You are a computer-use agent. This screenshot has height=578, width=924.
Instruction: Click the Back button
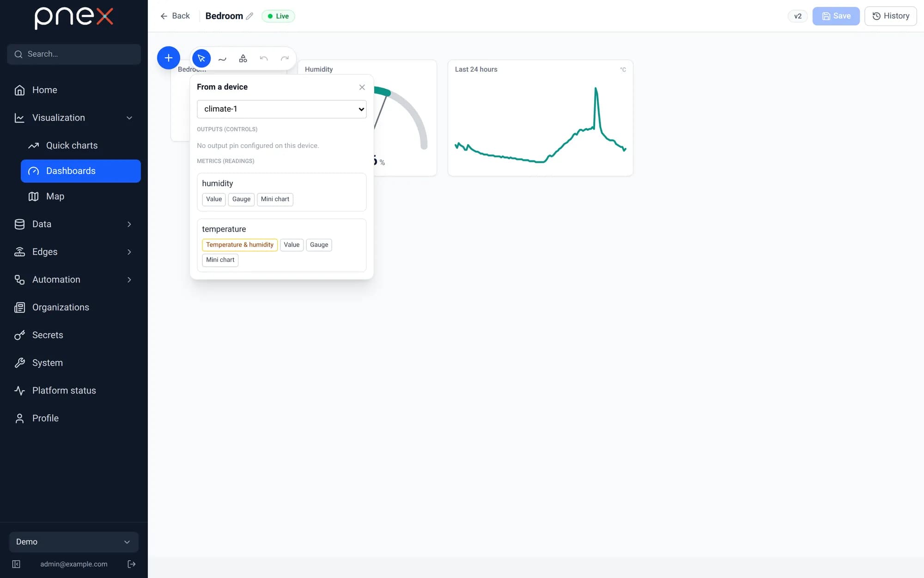pos(175,16)
